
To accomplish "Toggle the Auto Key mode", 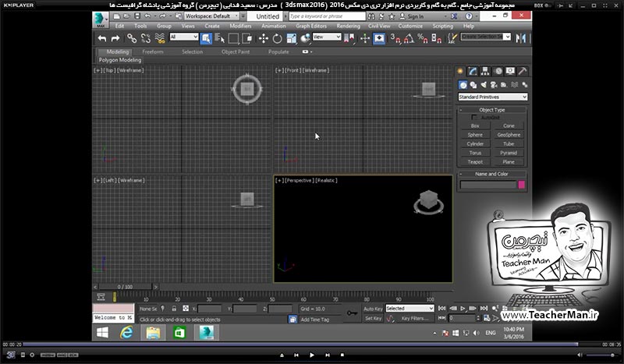I will tap(373, 309).
